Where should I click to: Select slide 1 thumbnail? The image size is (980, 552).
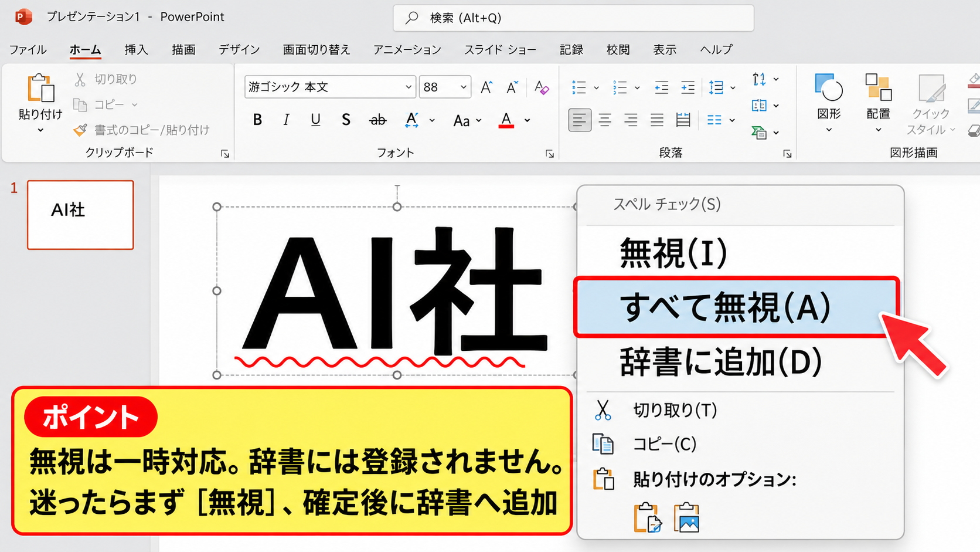pyautogui.click(x=80, y=215)
